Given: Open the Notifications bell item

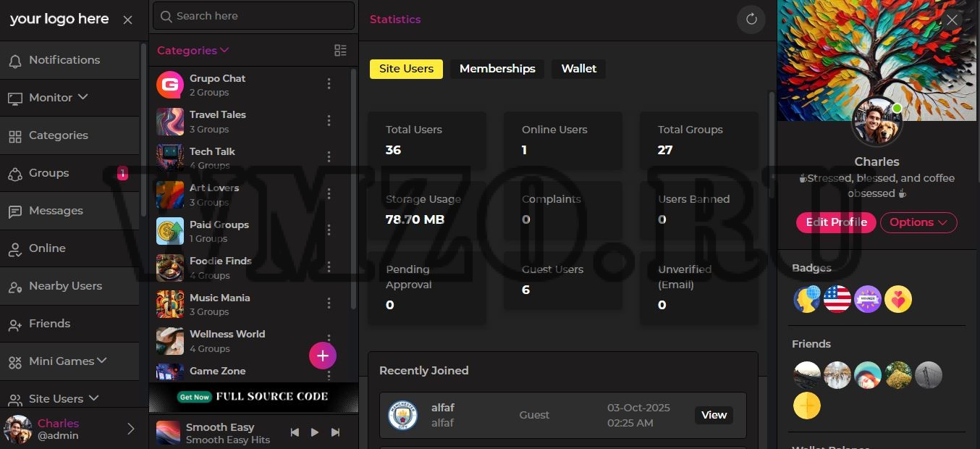Looking at the screenshot, I should point(64,60).
